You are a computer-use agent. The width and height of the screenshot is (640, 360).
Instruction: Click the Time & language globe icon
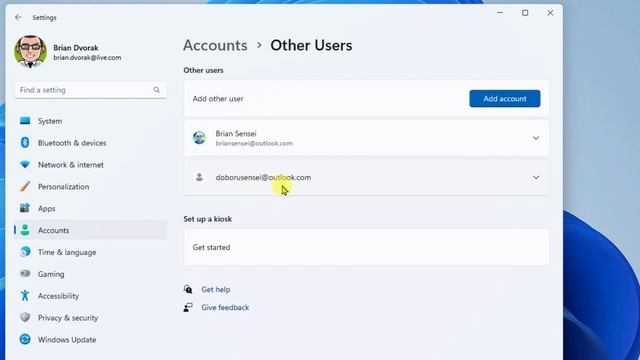pyautogui.click(x=25, y=252)
